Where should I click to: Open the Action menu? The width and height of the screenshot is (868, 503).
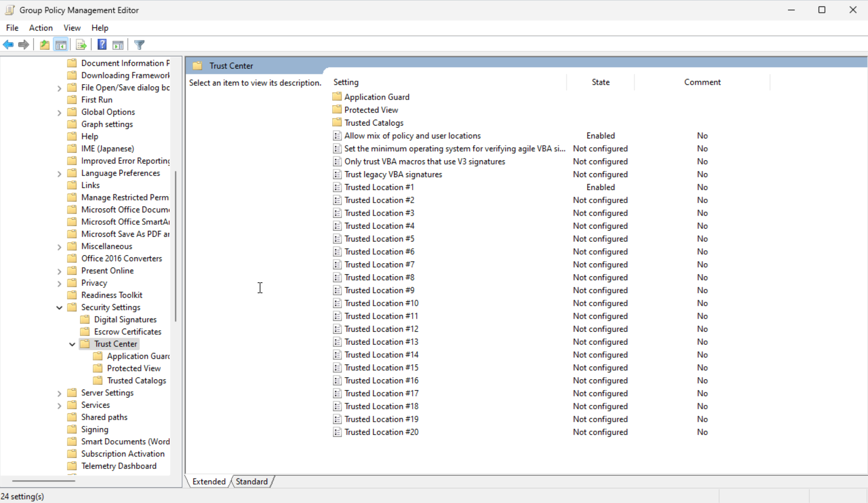pos(41,28)
